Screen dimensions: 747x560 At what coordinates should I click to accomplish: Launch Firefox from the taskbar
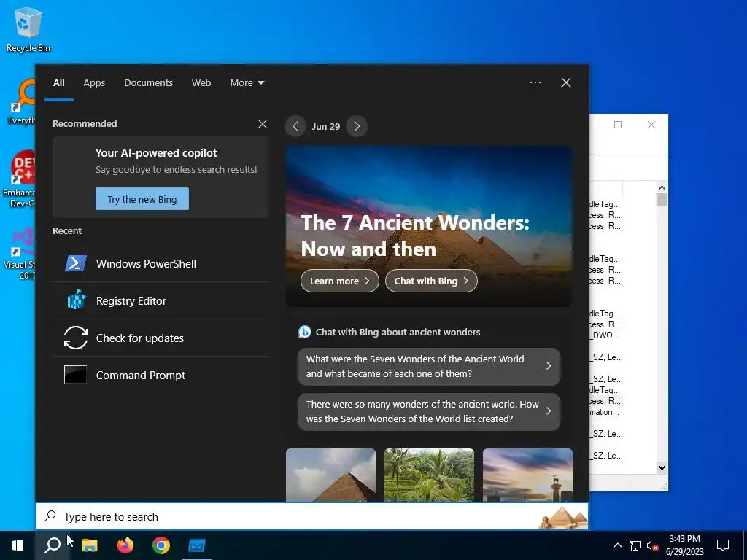tap(125, 545)
